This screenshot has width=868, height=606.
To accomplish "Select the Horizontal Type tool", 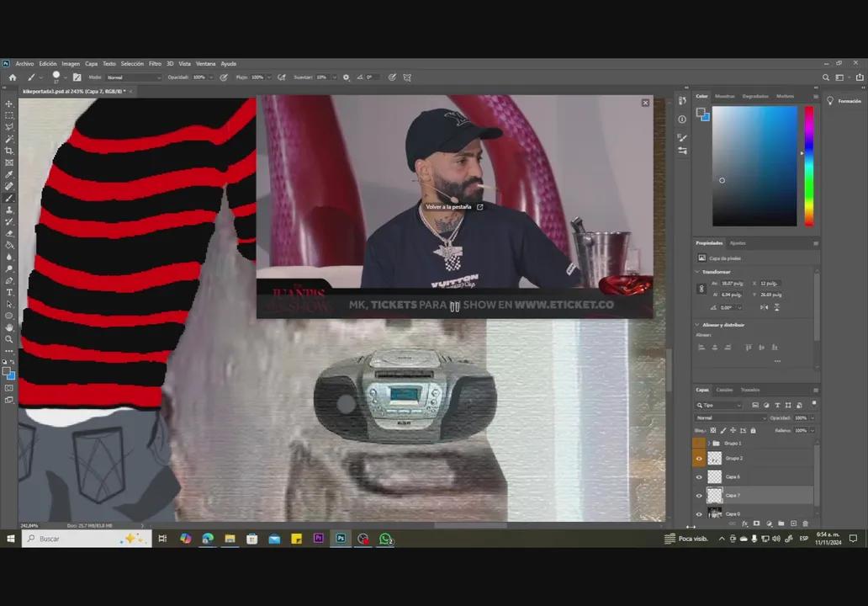I will coord(9,292).
